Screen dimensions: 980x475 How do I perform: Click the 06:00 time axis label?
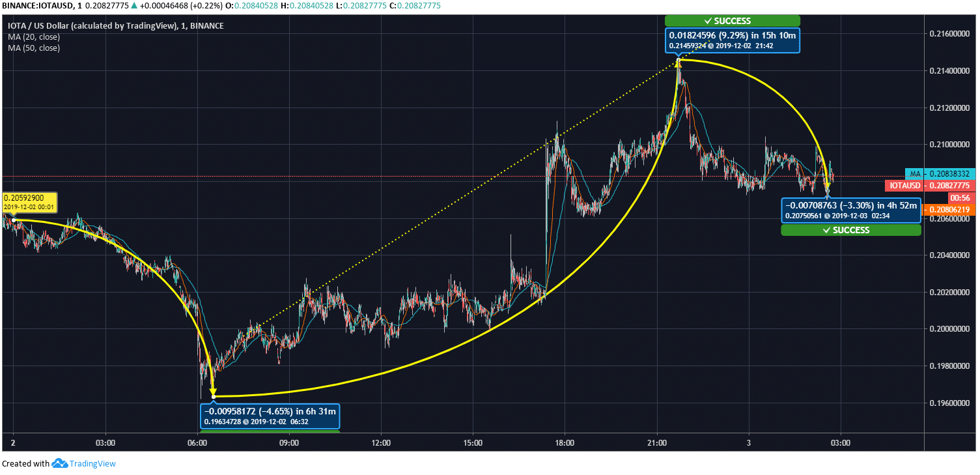click(197, 443)
